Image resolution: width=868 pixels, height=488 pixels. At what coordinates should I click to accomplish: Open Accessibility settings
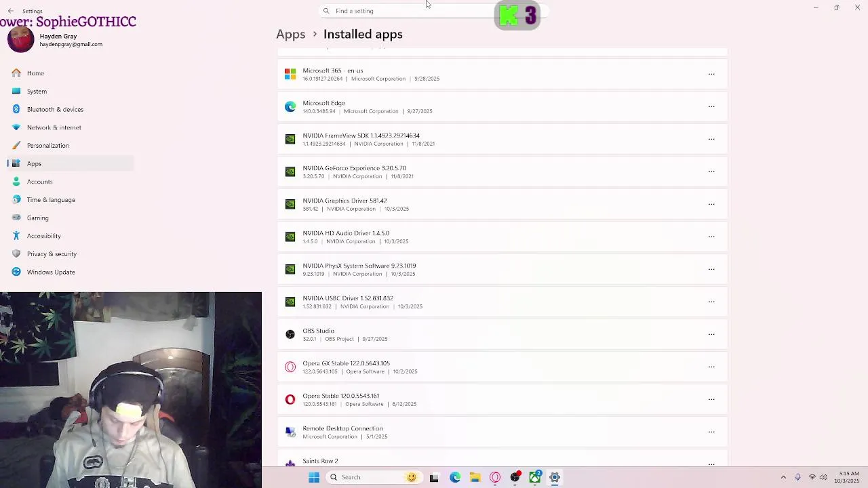pyautogui.click(x=71, y=236)
